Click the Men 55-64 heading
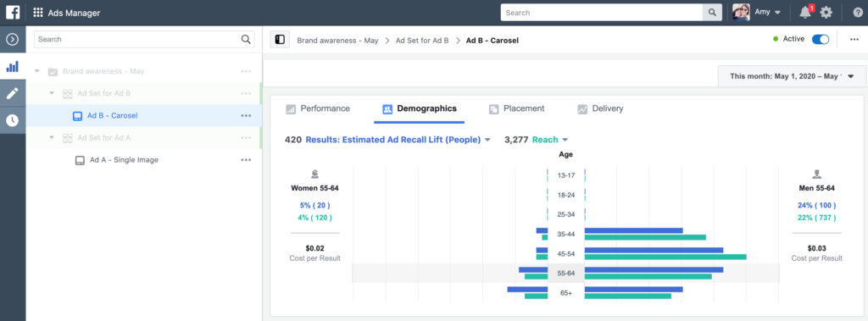Screen dimensions: 868x321 pyautogui.click(x=816, y=188)
